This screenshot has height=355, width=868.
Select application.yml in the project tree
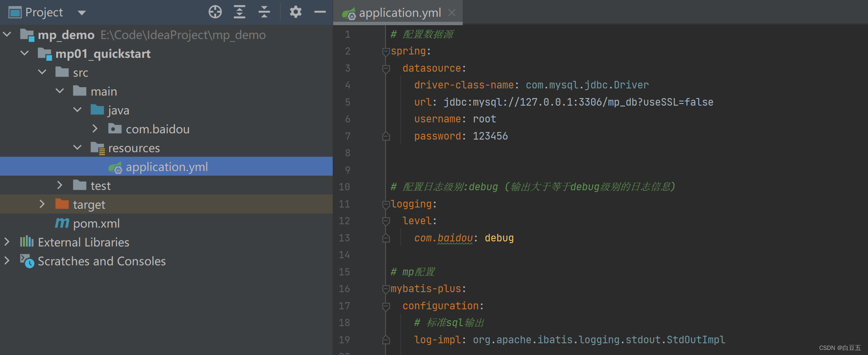coord(166,166)
